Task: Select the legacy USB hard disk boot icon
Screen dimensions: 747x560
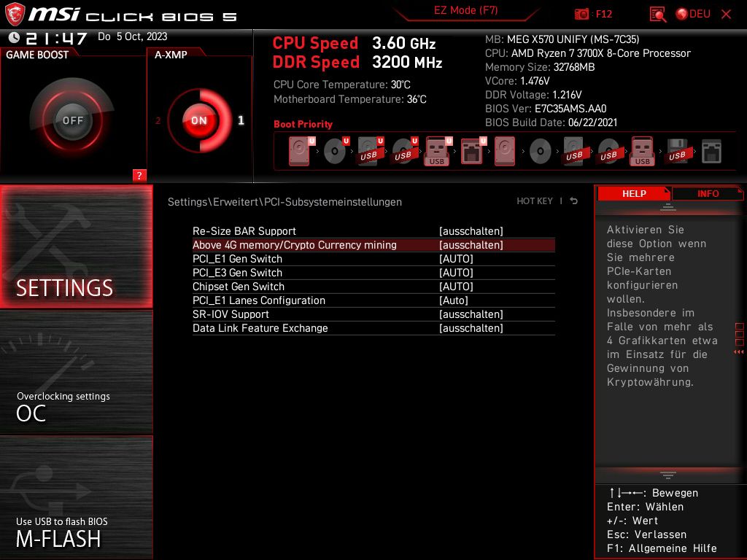Action: click(x=575, y=151)
